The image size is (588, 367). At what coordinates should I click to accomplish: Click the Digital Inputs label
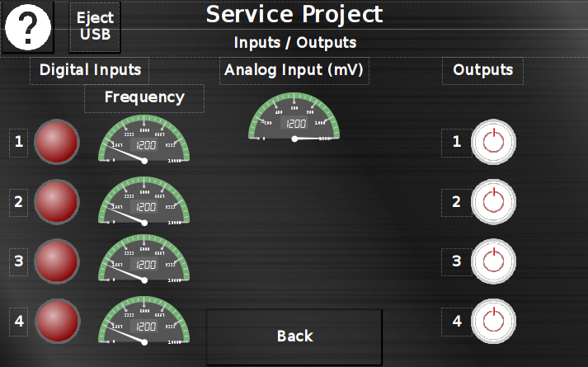[90, 70]
